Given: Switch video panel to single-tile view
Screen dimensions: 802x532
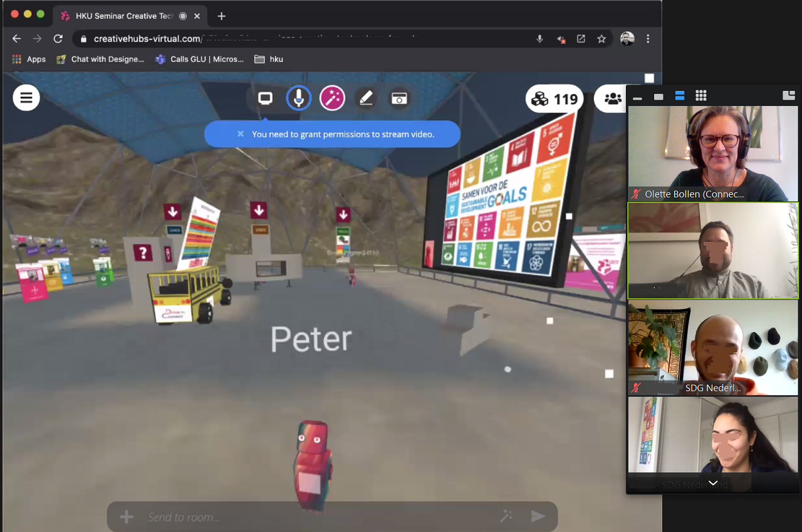Looking at the screenshot, I should point(659,96).
